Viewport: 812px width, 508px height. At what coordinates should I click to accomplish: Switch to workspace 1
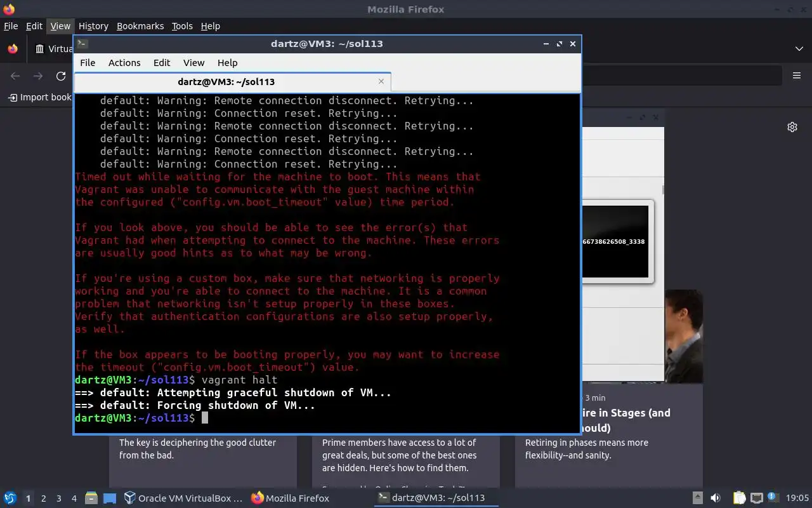tap(28, 498)
